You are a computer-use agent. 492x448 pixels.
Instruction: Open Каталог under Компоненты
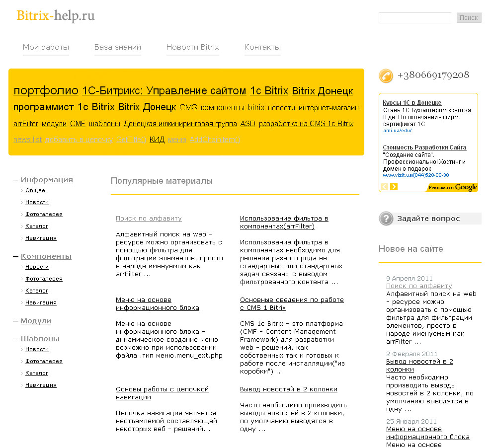37,291
